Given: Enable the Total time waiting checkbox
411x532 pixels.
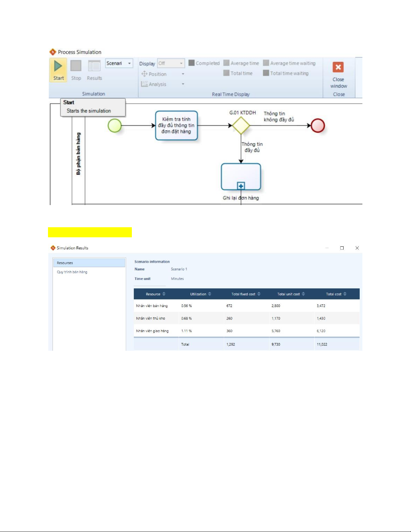Looking at the screenshot, I should coord(266,73).
